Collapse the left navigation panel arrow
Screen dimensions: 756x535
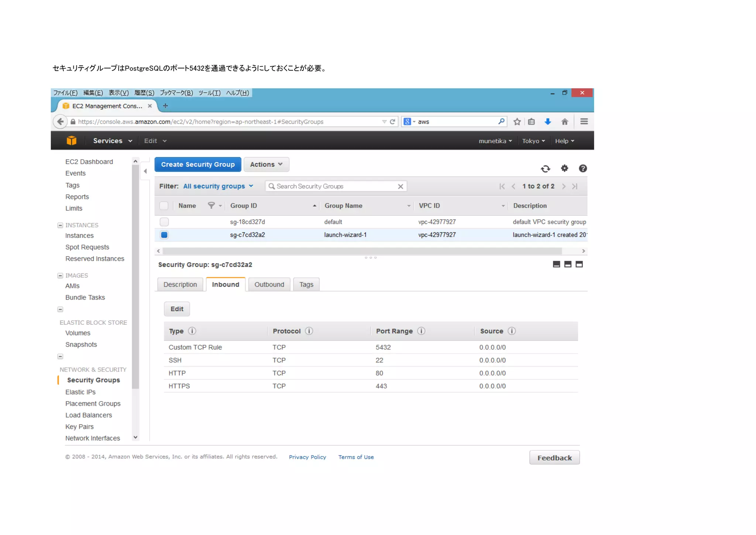point(145,171)
